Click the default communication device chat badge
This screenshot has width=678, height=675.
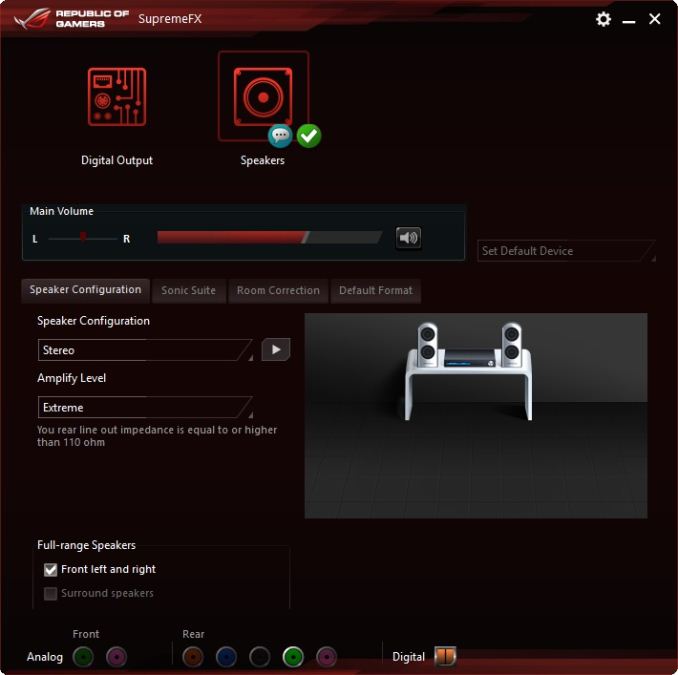point(280,136)
